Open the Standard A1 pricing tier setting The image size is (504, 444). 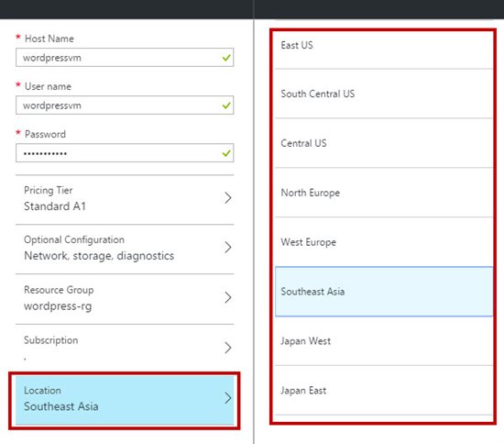(x=125, y=199)
